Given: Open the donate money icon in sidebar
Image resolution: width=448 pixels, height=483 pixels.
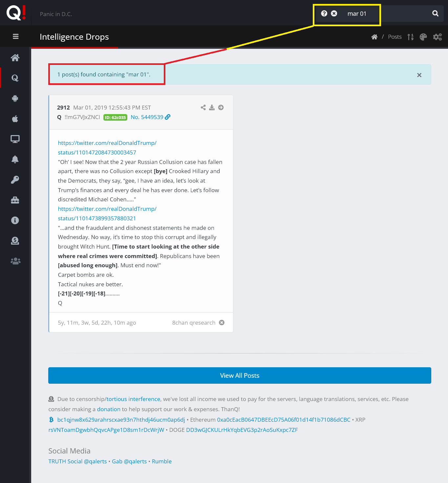Looking at the screenshot, I should click(15, 241).
